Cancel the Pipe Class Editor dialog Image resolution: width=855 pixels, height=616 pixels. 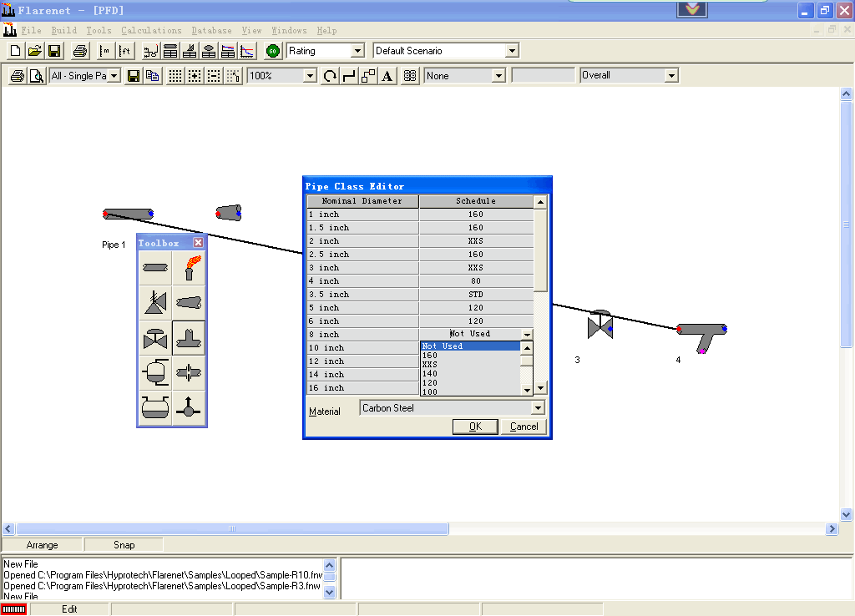(x=524, y=427)
